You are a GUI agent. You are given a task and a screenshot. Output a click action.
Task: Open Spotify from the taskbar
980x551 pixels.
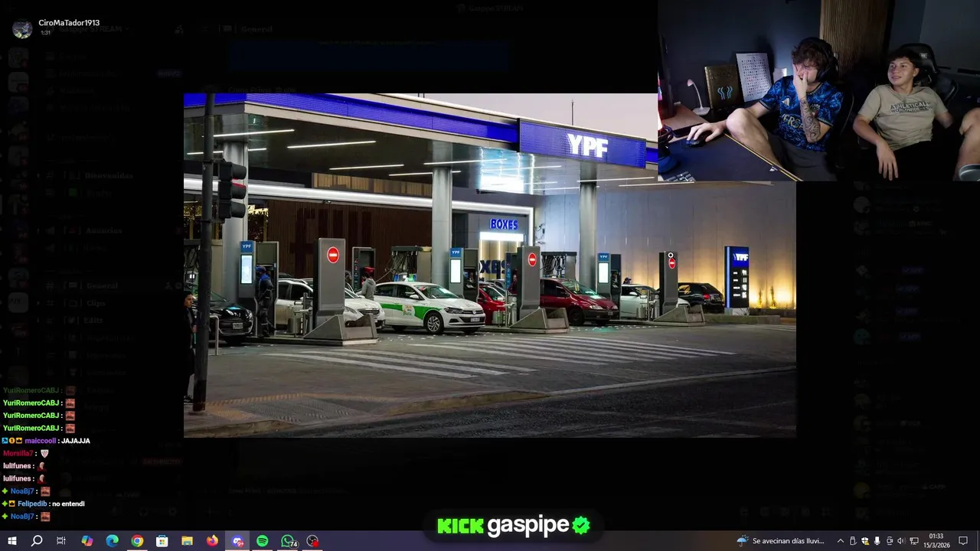click(263, 540)
